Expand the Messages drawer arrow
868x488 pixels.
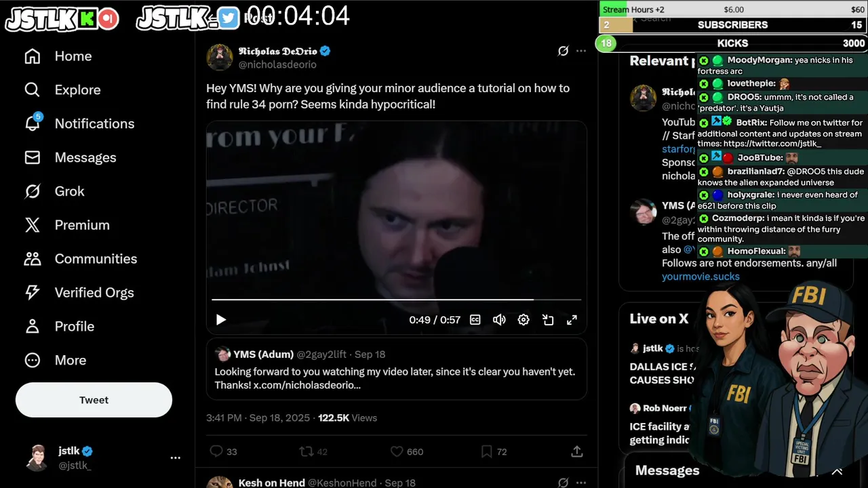pyautogui.click(x=837, y=471)
